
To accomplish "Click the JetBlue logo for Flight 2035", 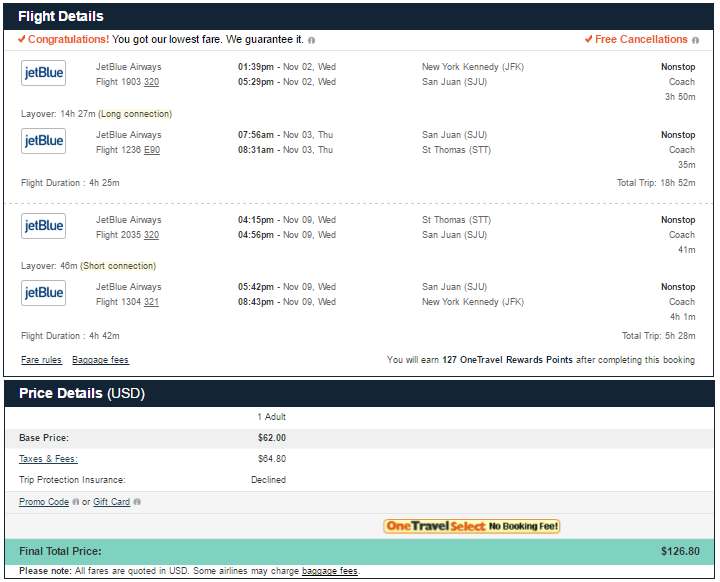I will pos(43,226).
